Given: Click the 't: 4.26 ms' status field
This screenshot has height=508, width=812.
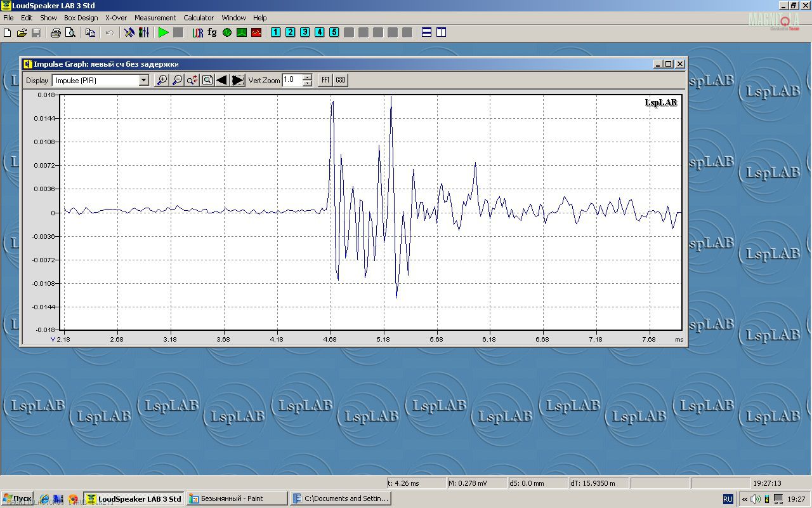Looking at the screenshot, I should (x=416, y=483).
